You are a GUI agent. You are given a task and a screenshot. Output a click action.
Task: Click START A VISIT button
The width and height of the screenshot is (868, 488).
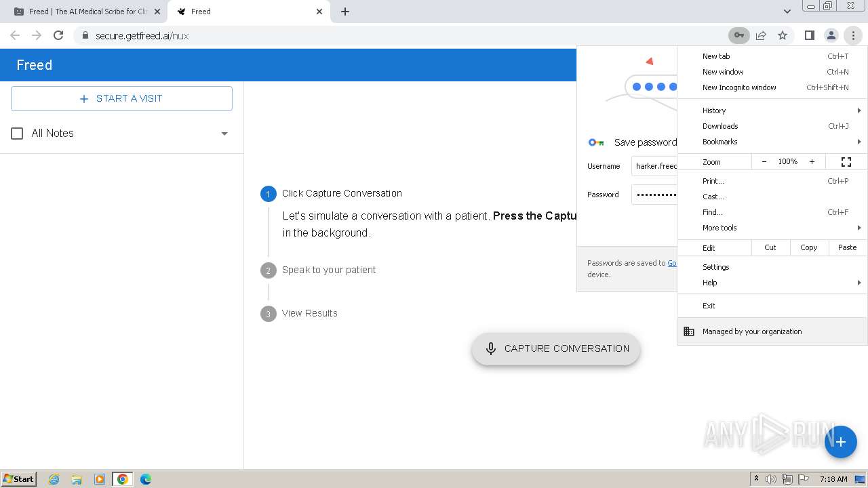click(x=121, y=98)
